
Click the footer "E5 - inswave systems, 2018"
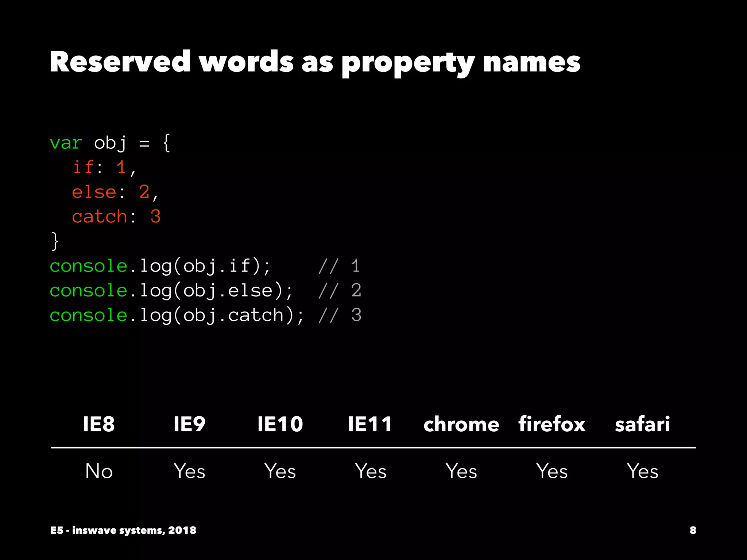click(x=123, y=530)
